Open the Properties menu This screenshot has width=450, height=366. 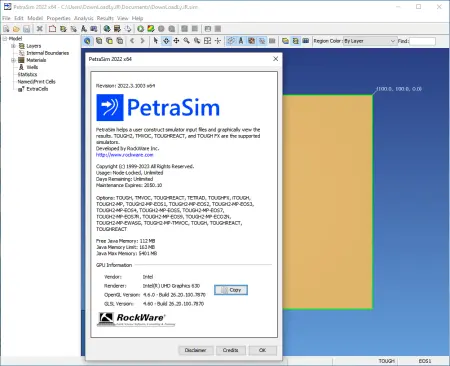click(58, 18)
